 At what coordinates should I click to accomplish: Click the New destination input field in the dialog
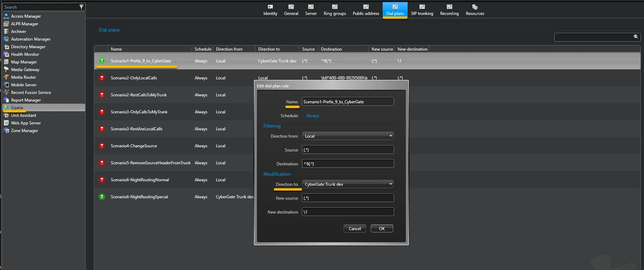click(x=348, y=212)
